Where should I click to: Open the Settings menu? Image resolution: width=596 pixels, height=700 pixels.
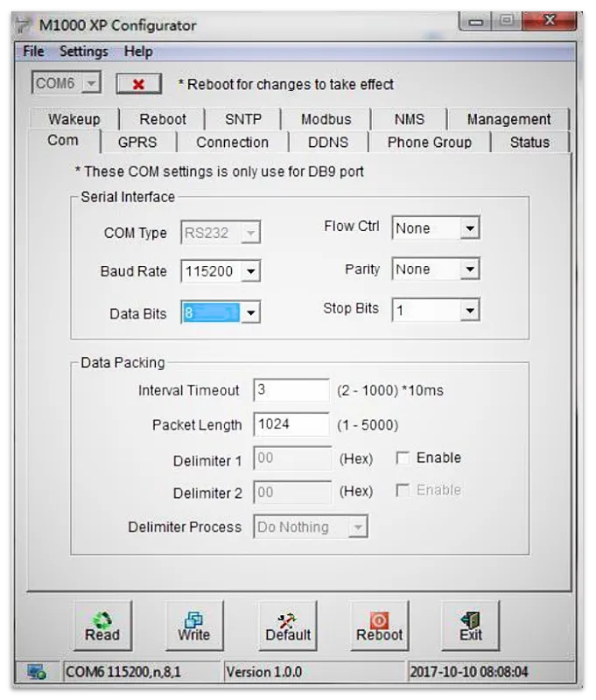(84, 52)
